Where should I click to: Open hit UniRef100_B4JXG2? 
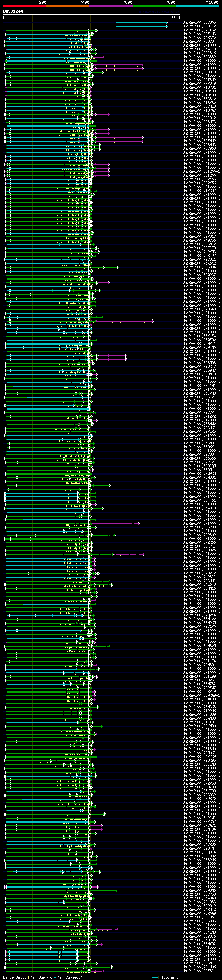pos(199,30)
